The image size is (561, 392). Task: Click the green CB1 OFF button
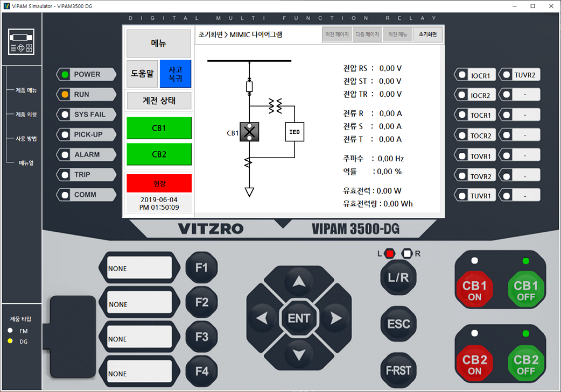(x=525, y=290)
